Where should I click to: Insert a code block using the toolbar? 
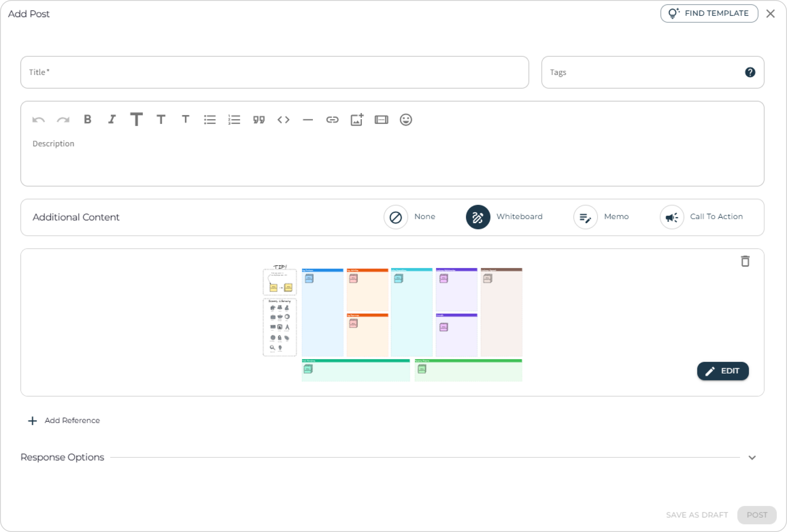pos(284,119)
